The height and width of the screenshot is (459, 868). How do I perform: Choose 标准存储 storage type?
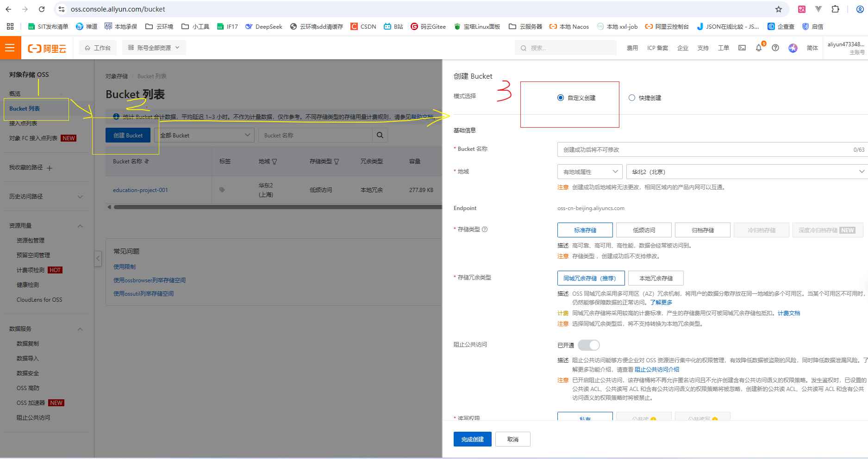585,230
